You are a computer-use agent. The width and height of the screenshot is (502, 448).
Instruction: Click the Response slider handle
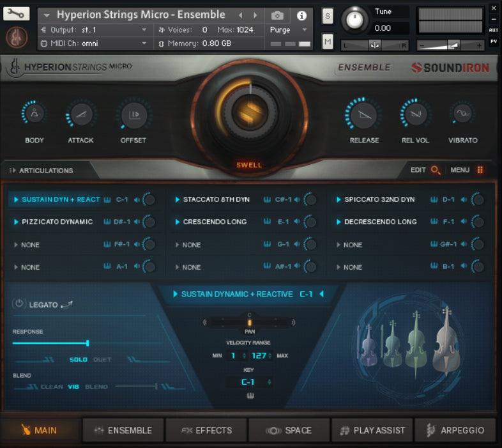87,343
